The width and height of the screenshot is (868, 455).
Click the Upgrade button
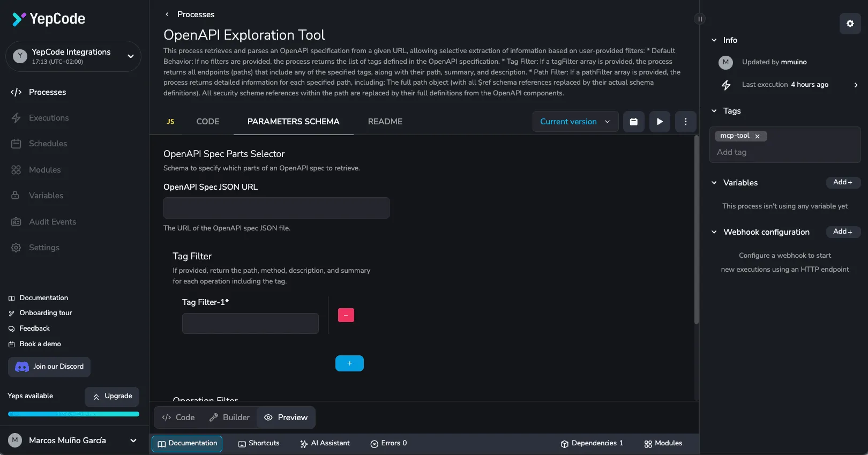click(x=112, y=397)
